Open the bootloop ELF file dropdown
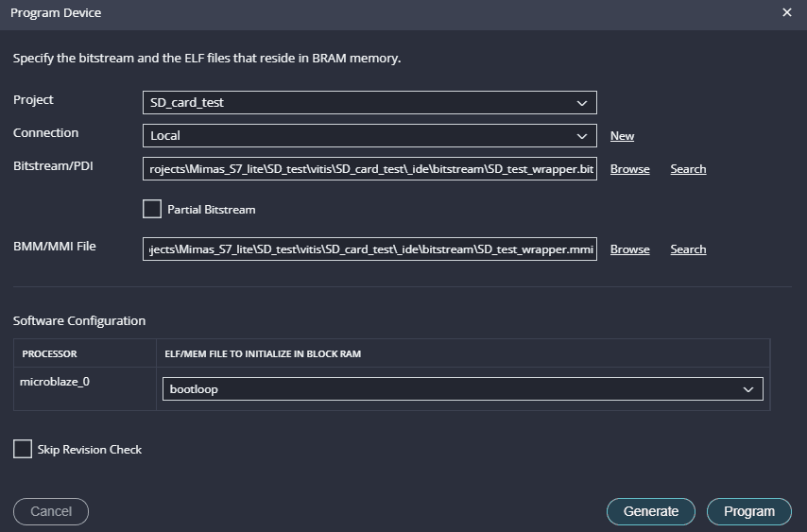Viewport: 807px width, 532px height. point(462,389)
